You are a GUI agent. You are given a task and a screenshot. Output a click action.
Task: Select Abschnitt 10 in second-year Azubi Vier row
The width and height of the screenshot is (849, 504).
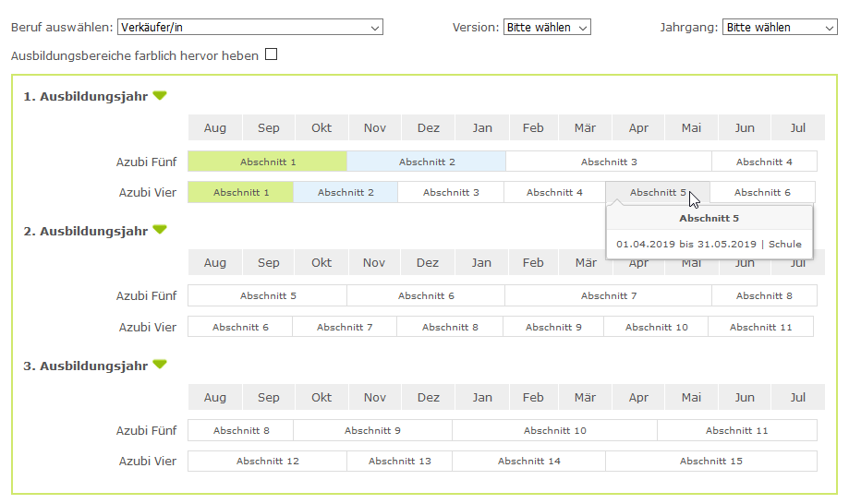click(x=656, y=327)
